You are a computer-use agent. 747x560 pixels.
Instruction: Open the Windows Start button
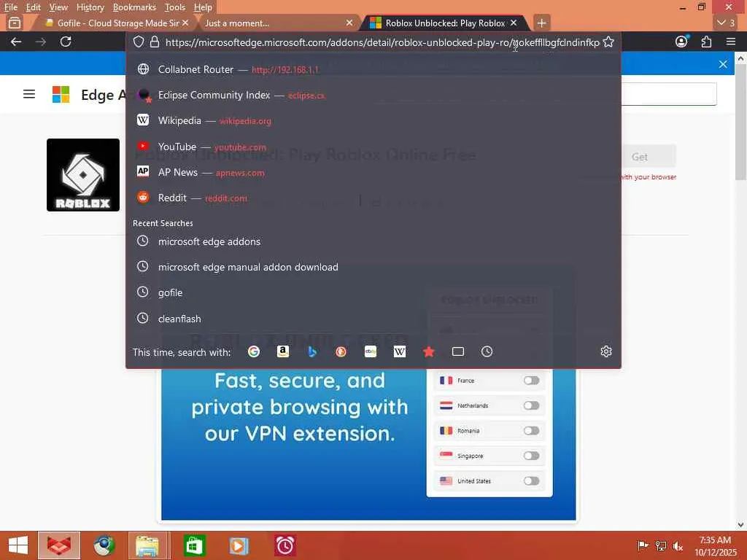(x=18, y=545)
